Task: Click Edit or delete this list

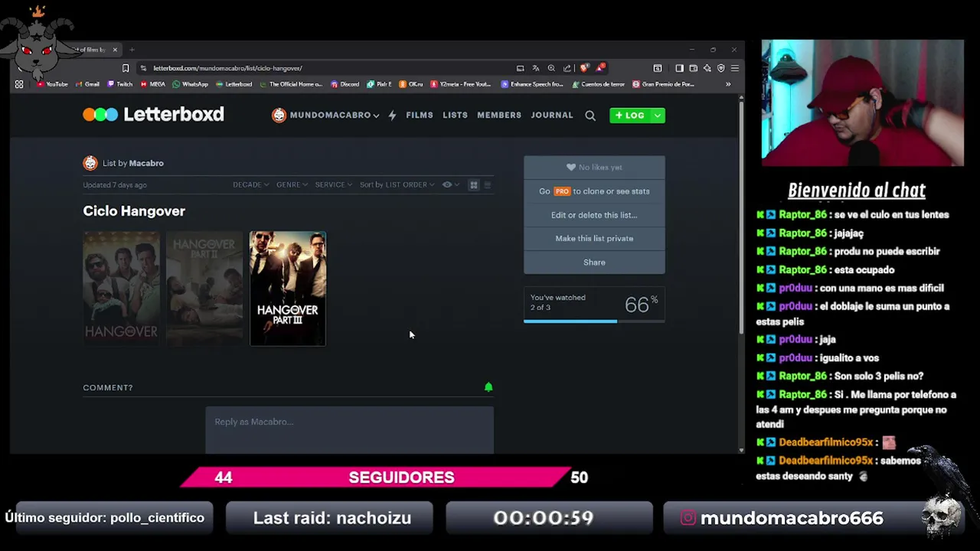Action: coord(594,215)
